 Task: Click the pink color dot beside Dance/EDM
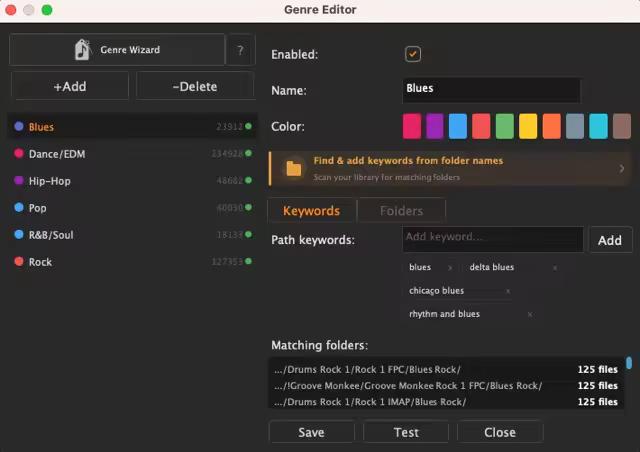point(19,153)
